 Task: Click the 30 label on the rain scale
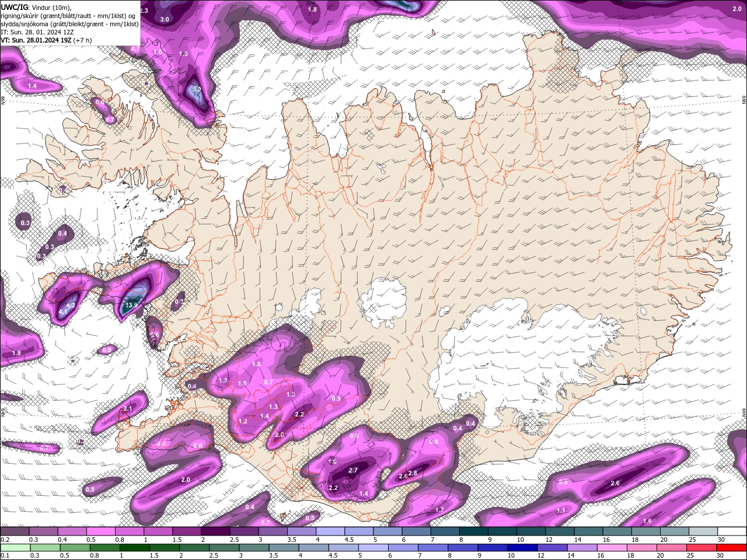pyautogui.click(x=721, y=555)
